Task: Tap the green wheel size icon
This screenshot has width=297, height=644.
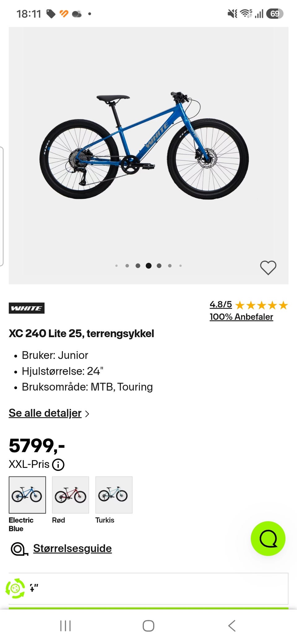Action: click(x=15, y=588)
